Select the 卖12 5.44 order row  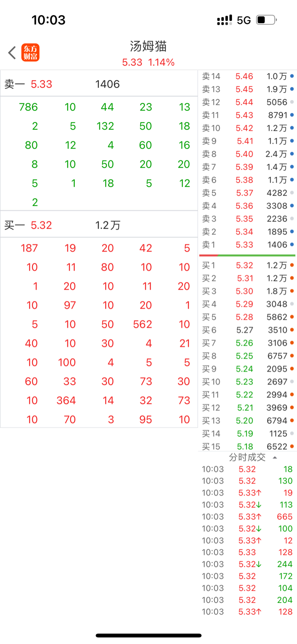247,102
